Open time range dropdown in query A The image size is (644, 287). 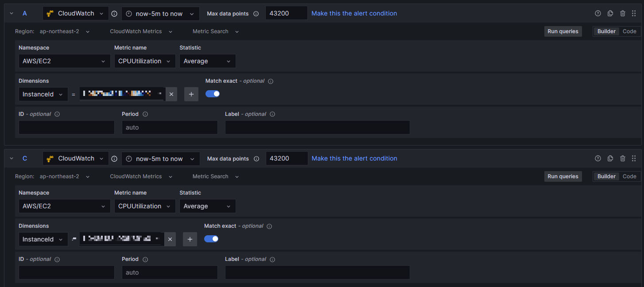click(160, 14)
